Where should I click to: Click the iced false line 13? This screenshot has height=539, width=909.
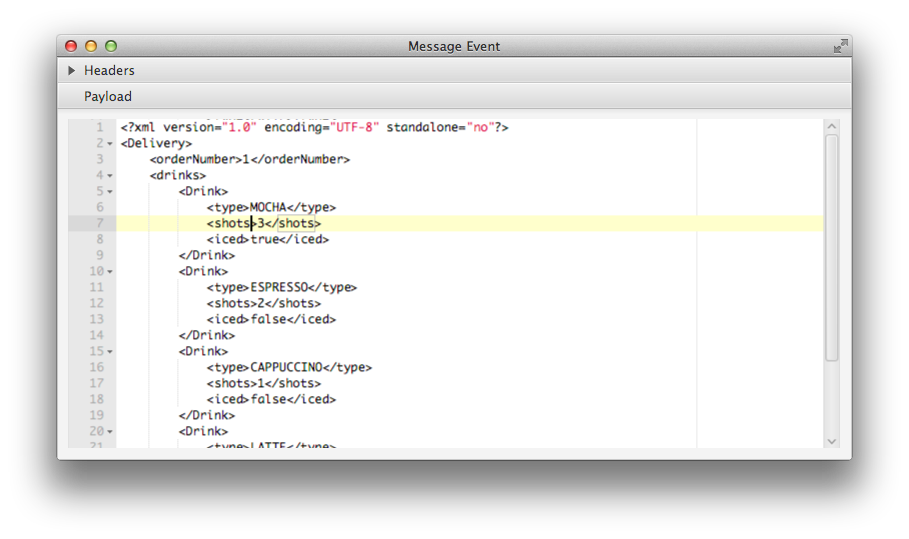271,319
